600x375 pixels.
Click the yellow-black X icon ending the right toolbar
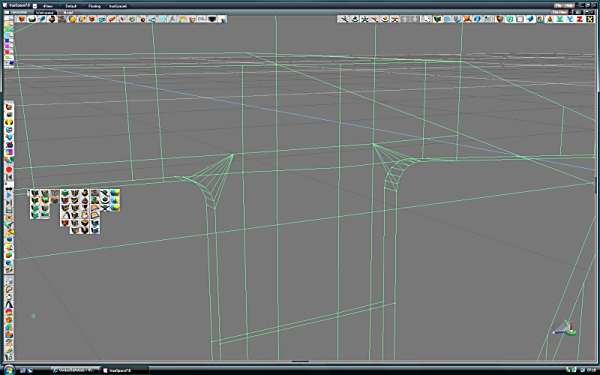tap(590, 19)
